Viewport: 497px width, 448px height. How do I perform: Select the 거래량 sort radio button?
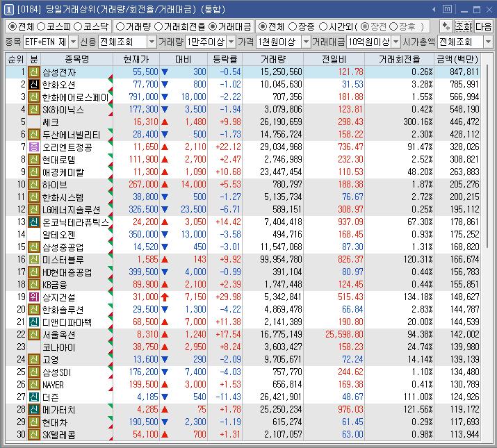tap(120, 26)
